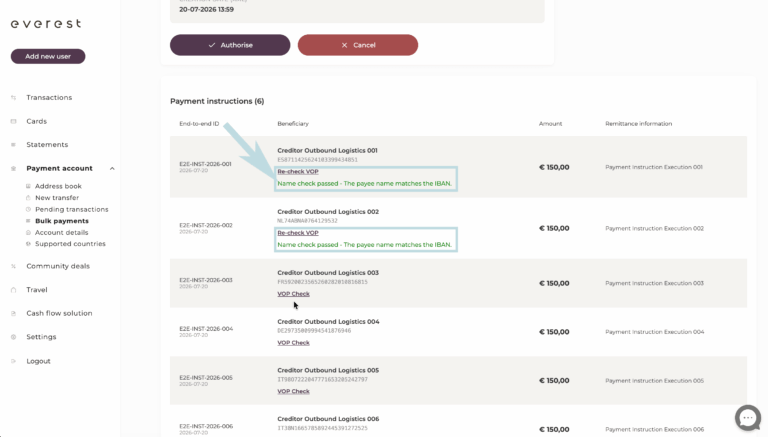Click the Statements sidebar icon
Screen dimensions: 768x437
coord(13,145)
